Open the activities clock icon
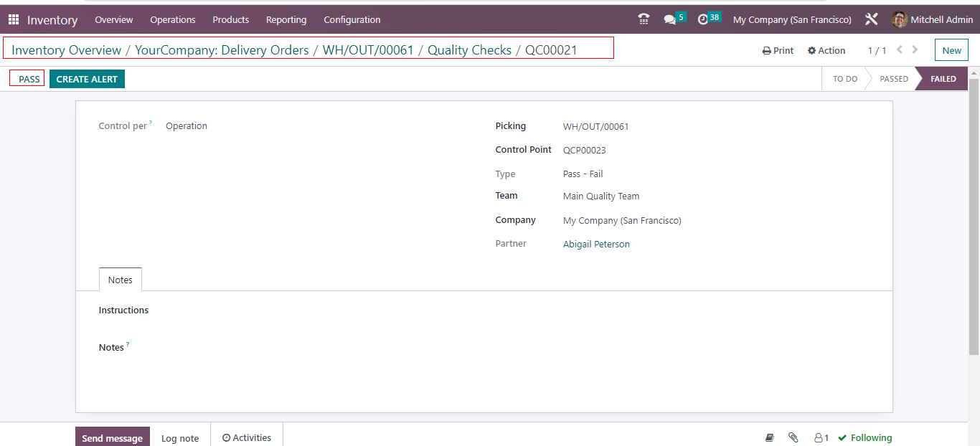The width and height of the screenshot is (980, 446). (x=703, y=19)
